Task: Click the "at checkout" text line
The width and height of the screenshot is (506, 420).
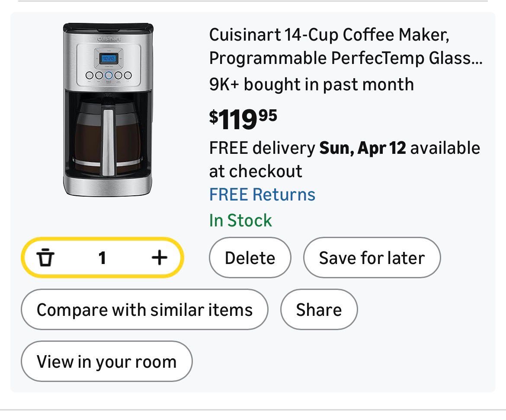Action: (x=256, y=172)
